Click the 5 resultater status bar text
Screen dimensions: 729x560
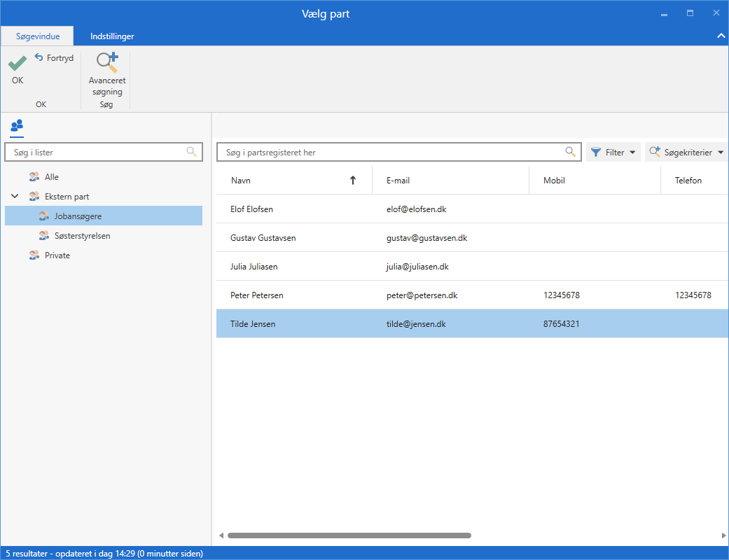coord(104,554)
